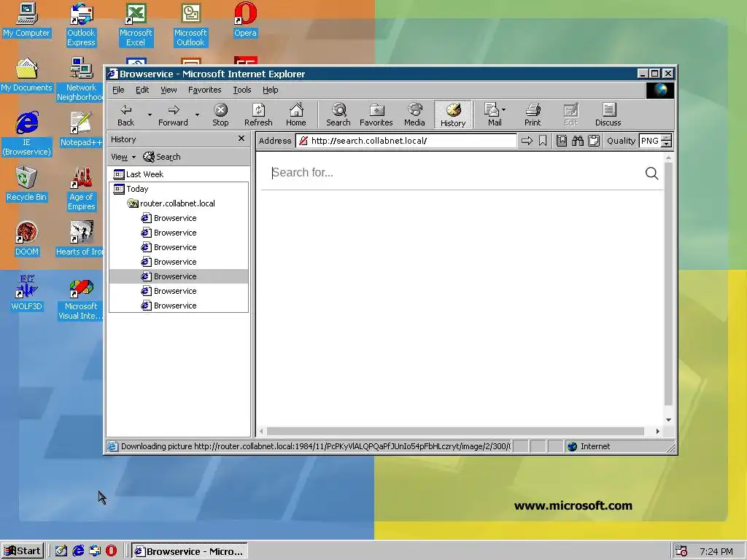Click the Opera quick launch icon in taskbar
Viewport: 747px width, 560px height.
tap(111, 551)
